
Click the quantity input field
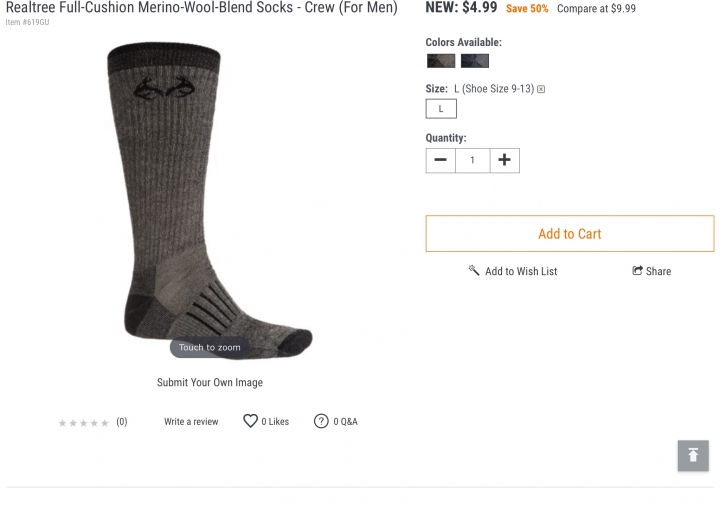(472, 160)
